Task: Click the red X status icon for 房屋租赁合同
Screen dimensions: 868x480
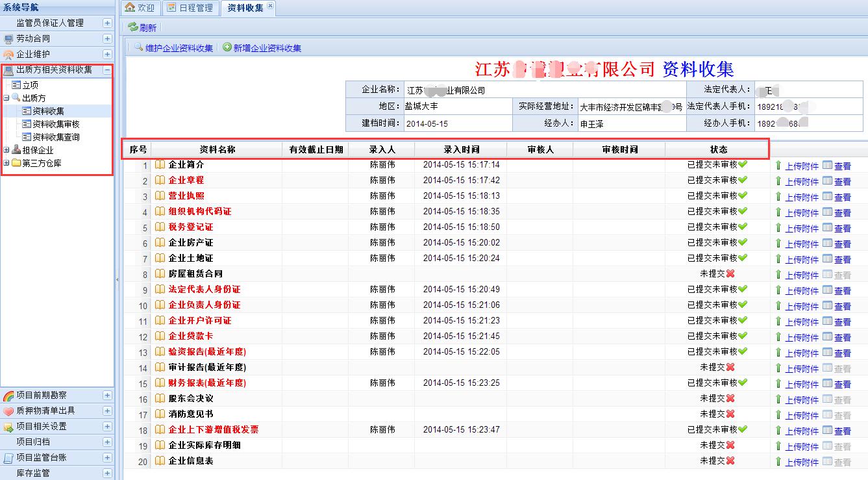Action: 730,273
